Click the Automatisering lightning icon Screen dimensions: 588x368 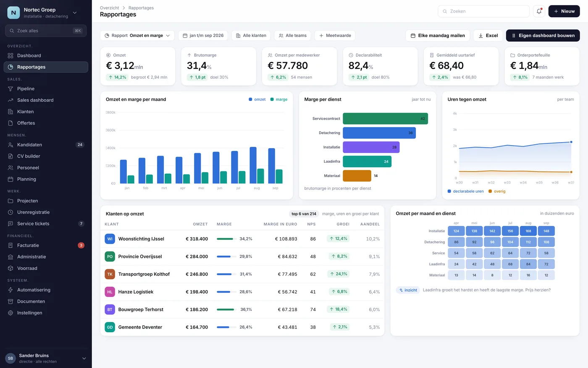tap(10, 290)
